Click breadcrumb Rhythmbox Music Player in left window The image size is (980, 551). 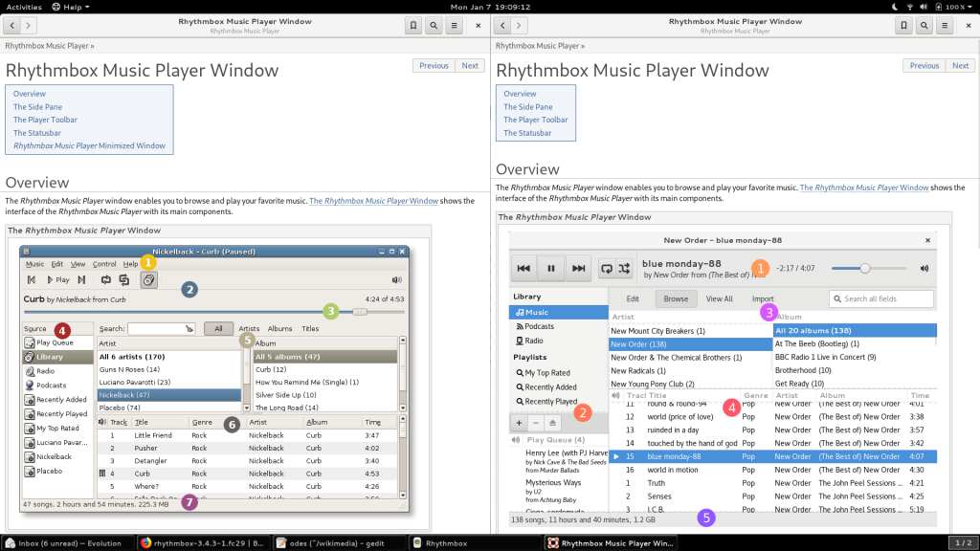[x=47, y=46]
